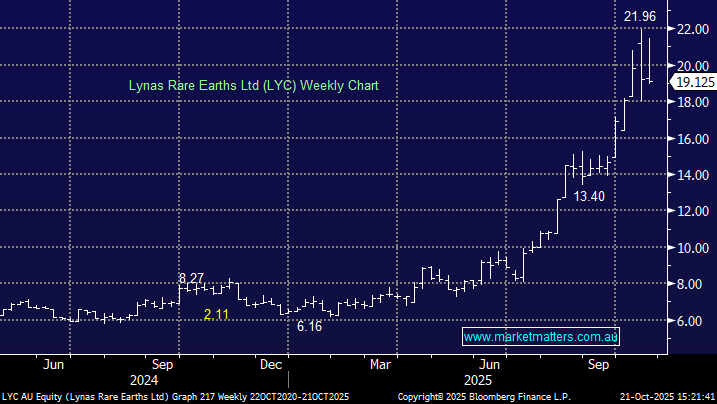The width and height of the screenshot is (717, 404).
Task: Click the 2024 year label
Action: pos(144,381)
